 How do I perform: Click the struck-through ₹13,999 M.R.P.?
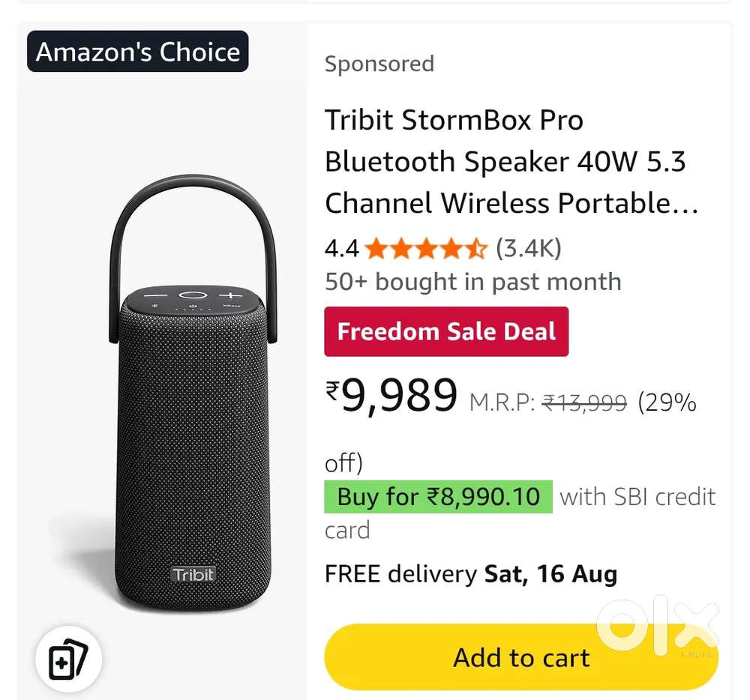coord(584,403)
